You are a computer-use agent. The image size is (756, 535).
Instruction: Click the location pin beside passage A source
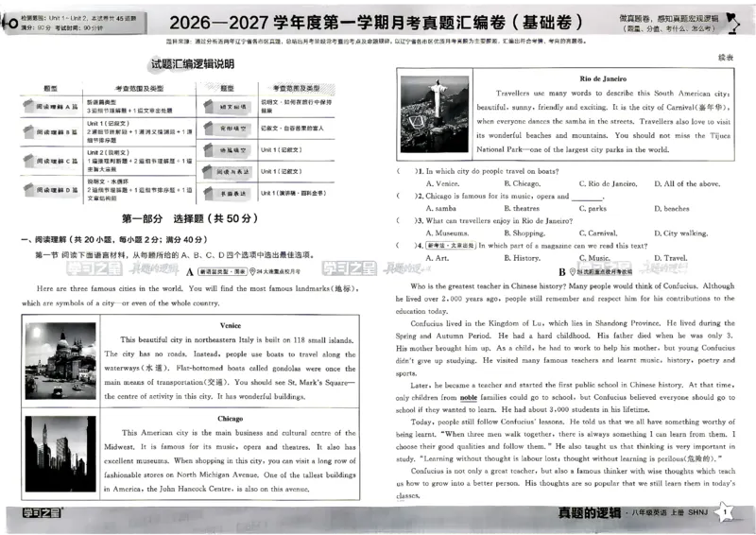pyautogui.click(x=252, y=271)
